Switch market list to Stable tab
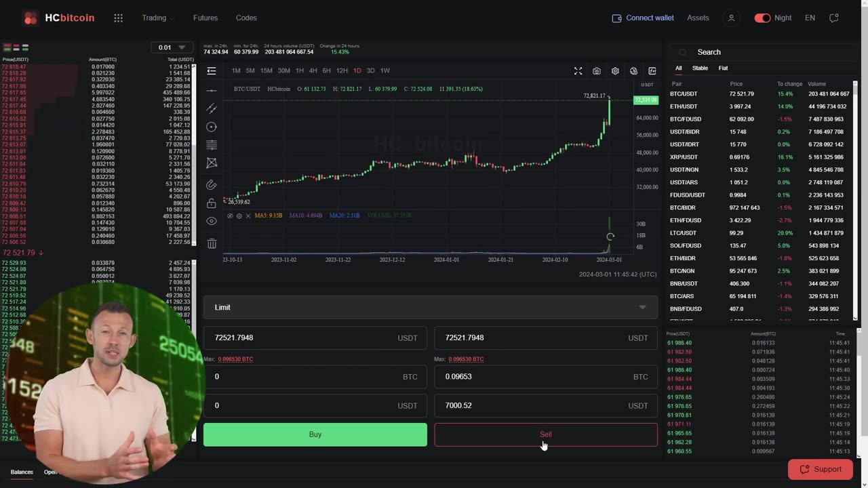This screenshot has width=868, height=488. coord(700,68)
